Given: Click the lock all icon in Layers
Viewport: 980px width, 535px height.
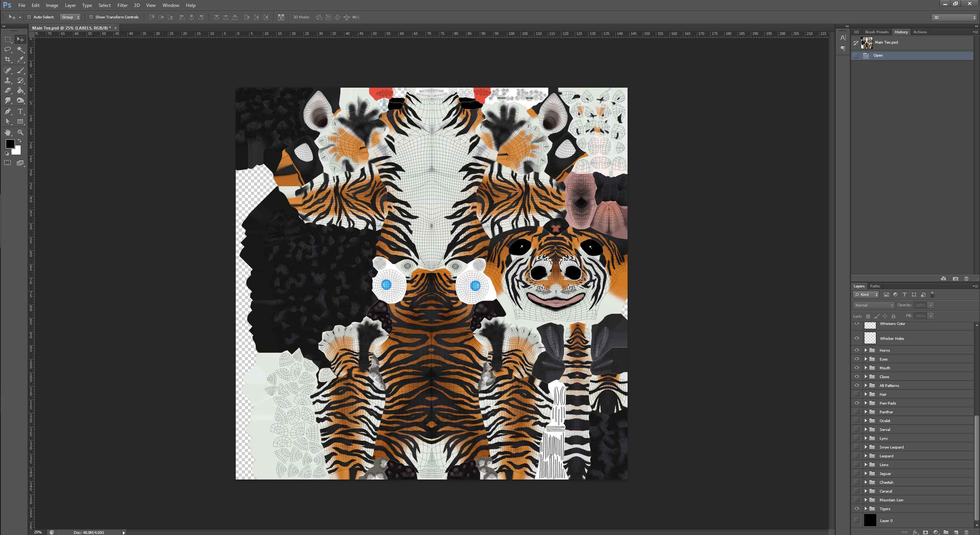Looking at the screenshot, I should (x=894, y=316).
